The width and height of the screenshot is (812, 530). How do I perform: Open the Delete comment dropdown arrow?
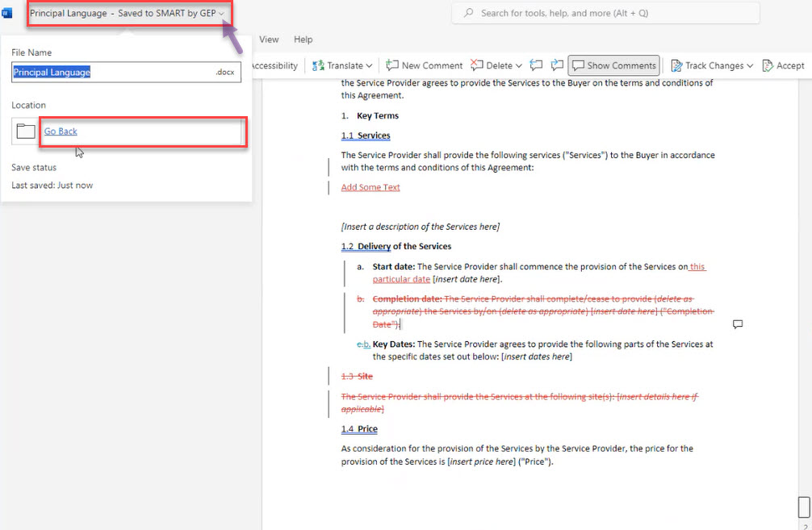tap(519, 65)
